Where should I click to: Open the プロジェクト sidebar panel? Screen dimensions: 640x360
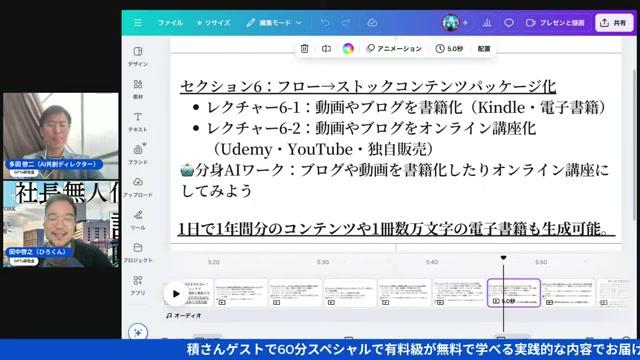point(138,253)
